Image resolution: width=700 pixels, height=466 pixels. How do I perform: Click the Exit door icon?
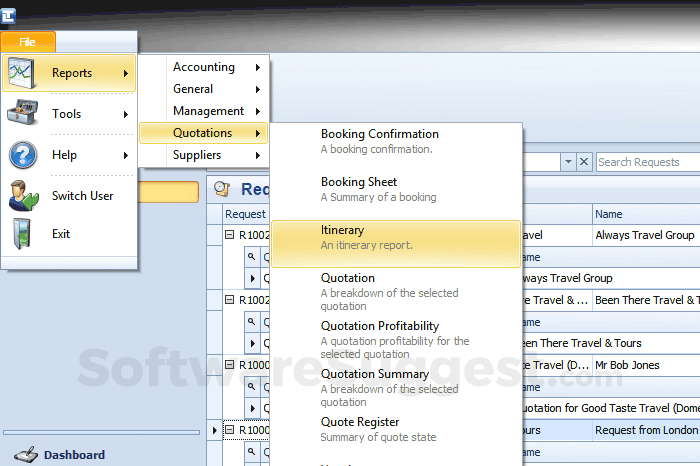tap(21, 233)
